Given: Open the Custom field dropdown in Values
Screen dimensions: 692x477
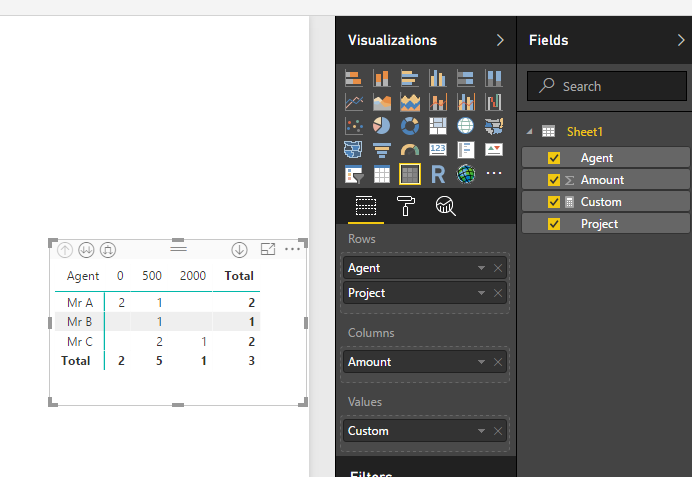Looking at the screenshot, I should coord(481,431).
